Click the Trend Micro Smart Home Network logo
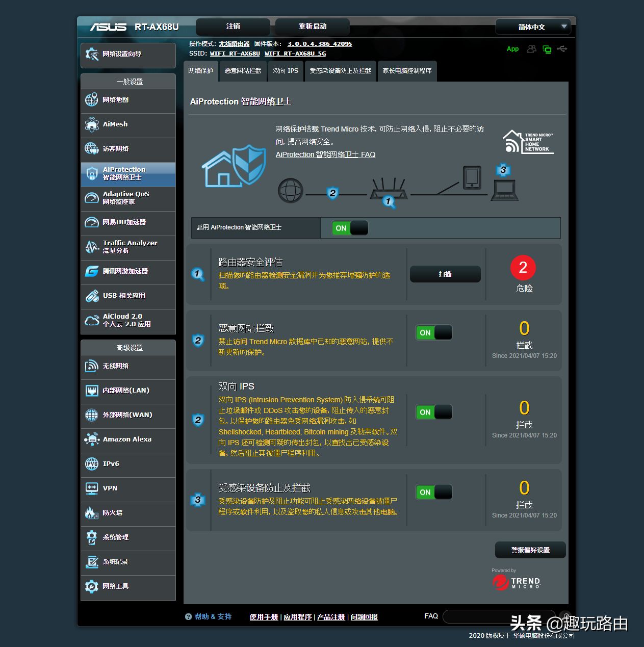The image size is (644, 647). pos(528,142)
